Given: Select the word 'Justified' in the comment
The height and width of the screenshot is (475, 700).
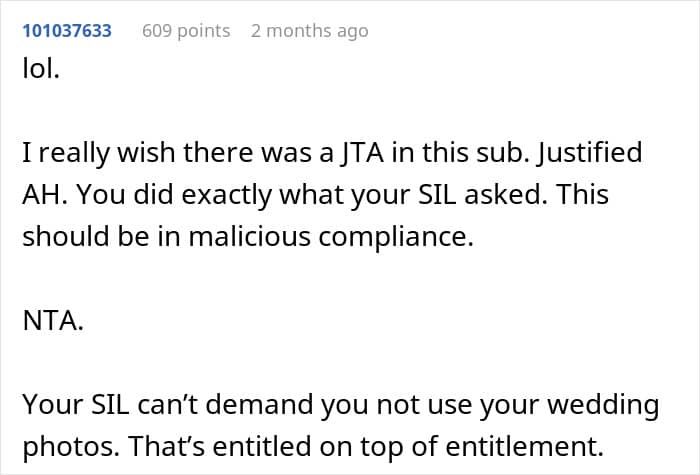Looking at the screenshot, I should point(589,152).
